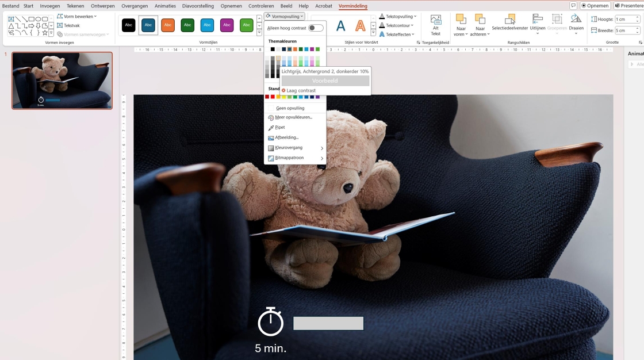Select the text box shape in shapes gallery
644x360 pixels.
click(11, 19)
